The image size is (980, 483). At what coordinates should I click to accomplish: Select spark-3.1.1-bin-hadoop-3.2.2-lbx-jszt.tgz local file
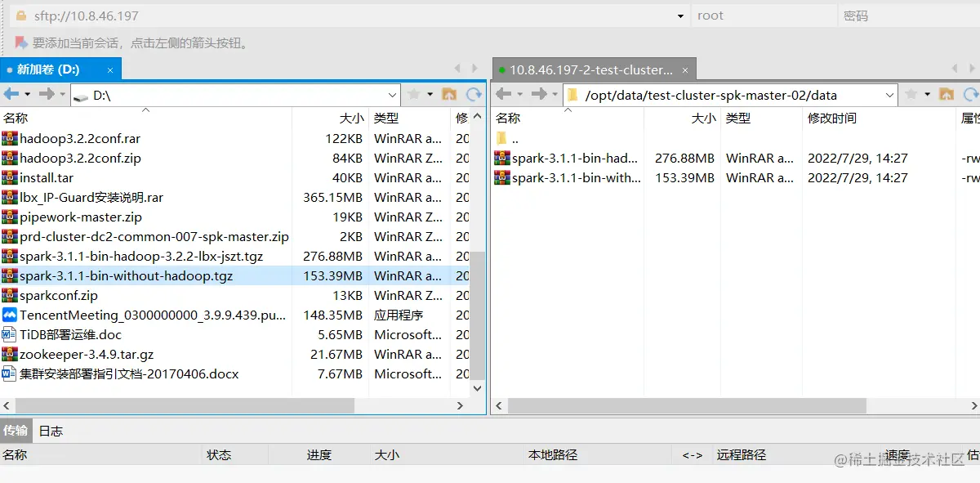(141, 256)
